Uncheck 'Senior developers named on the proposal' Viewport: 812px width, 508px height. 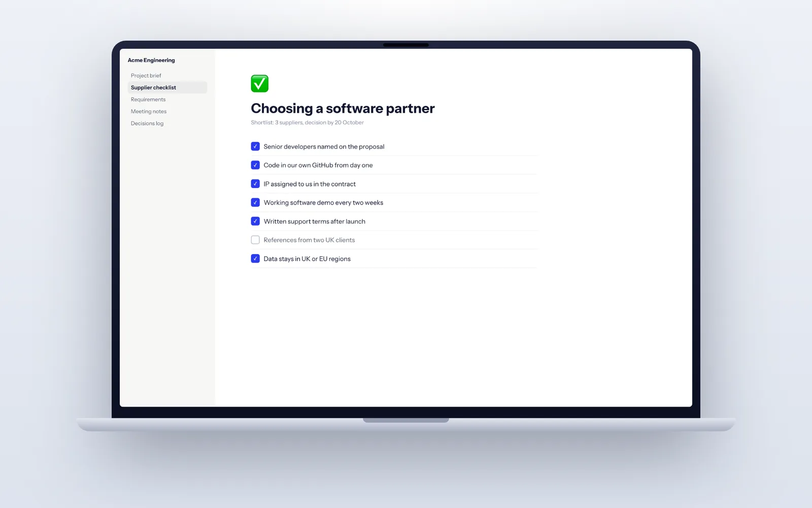[255, 146]
